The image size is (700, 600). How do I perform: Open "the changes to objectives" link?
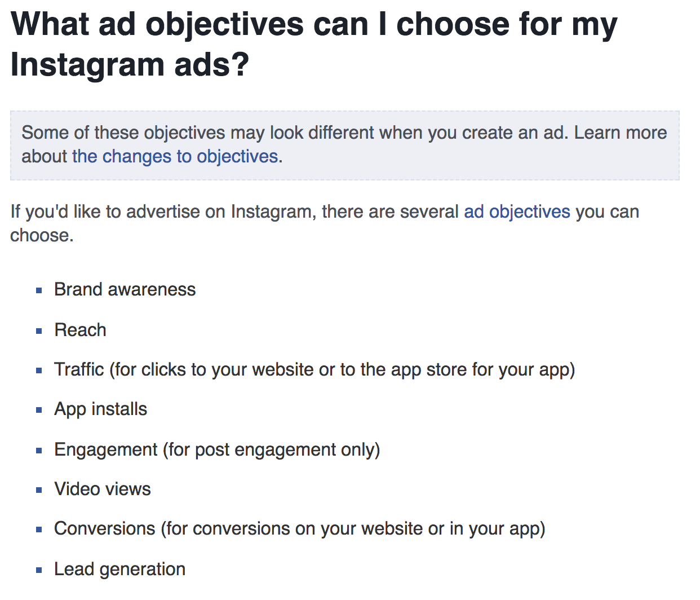175,156
